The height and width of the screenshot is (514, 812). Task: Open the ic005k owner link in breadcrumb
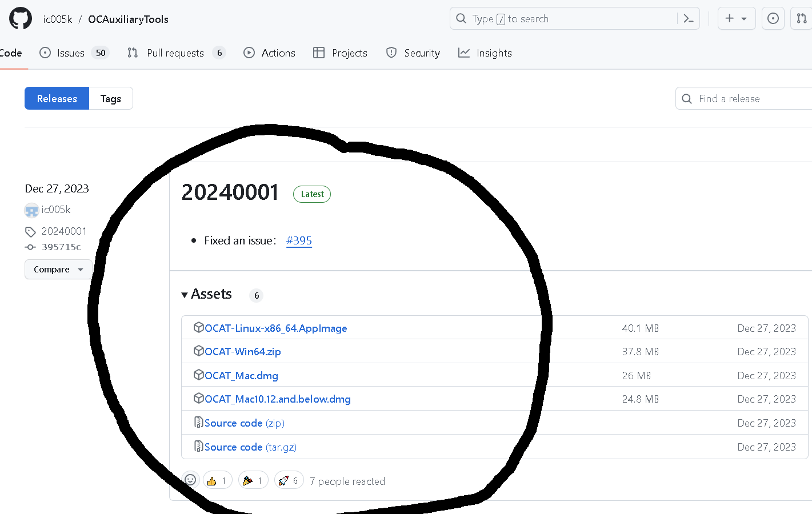(x=58, y=19)
